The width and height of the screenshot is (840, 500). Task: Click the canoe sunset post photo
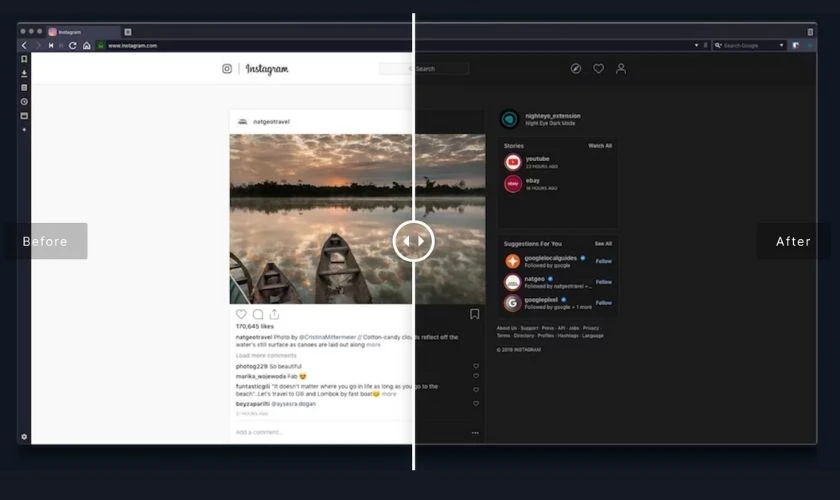[357, 219]
